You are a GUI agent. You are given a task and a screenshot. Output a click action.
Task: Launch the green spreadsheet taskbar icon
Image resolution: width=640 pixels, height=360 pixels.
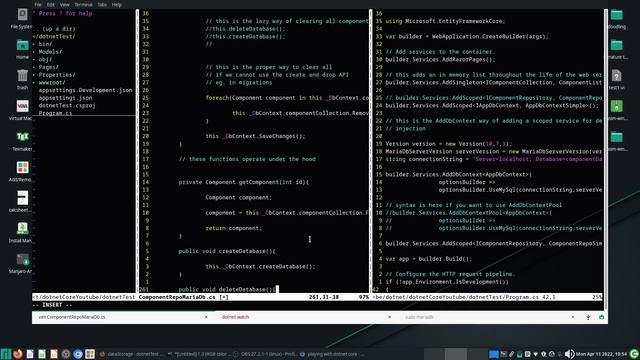(42, 354)
